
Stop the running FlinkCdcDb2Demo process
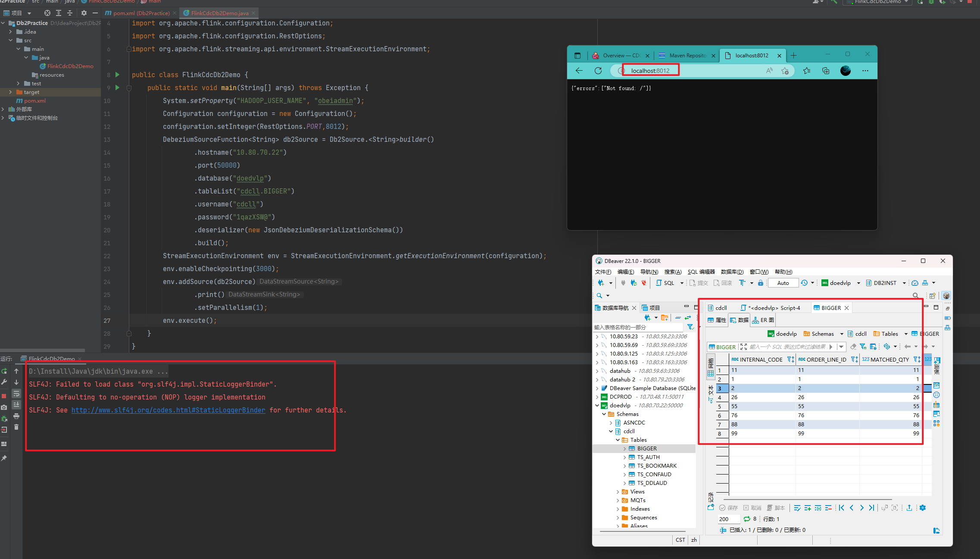coord(4,396)
